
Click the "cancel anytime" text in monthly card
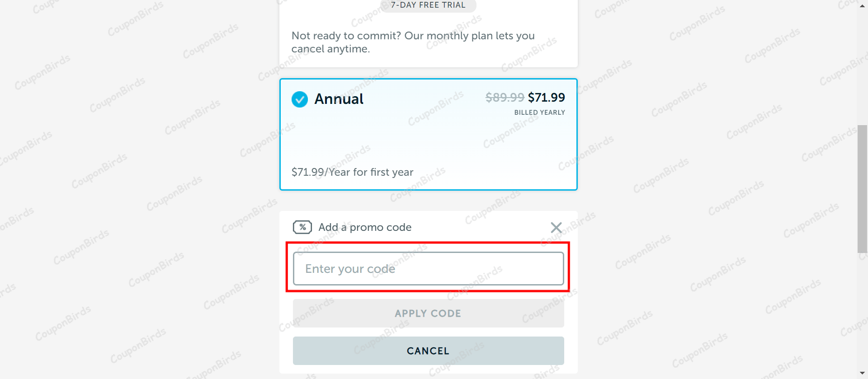tap(330, 49)
